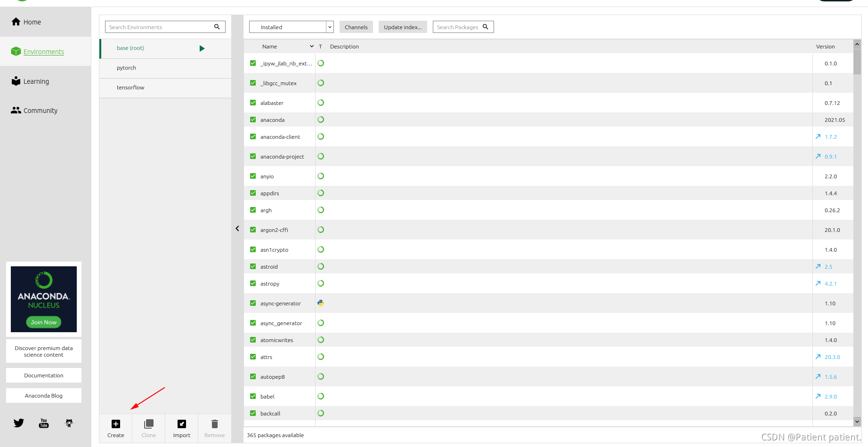This screenshot has height=447, width=868.
Task: Open the GitHub icon link
Action: click(69, 423)
